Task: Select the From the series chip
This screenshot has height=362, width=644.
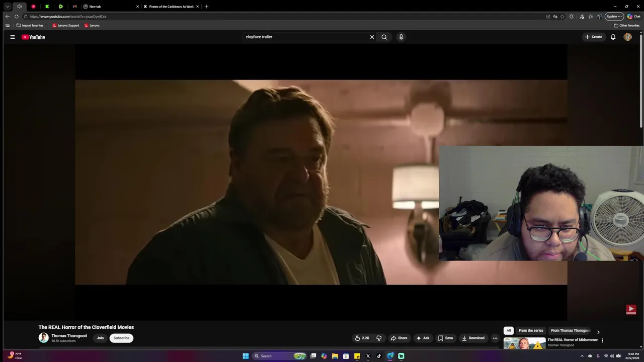Action: 531,330
